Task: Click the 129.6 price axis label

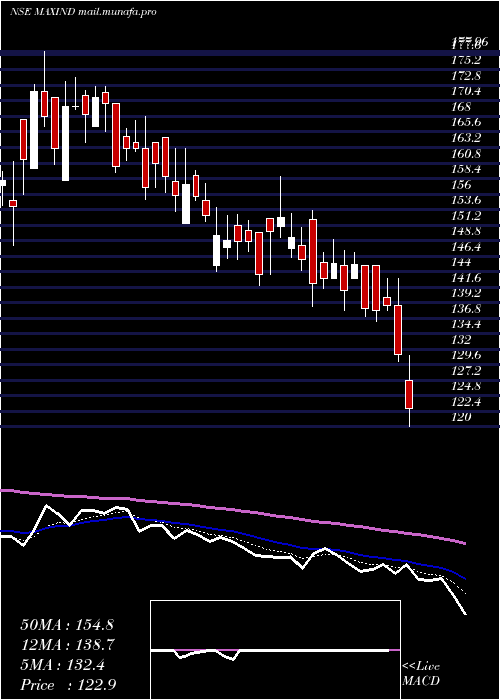Action: (465, 355)
